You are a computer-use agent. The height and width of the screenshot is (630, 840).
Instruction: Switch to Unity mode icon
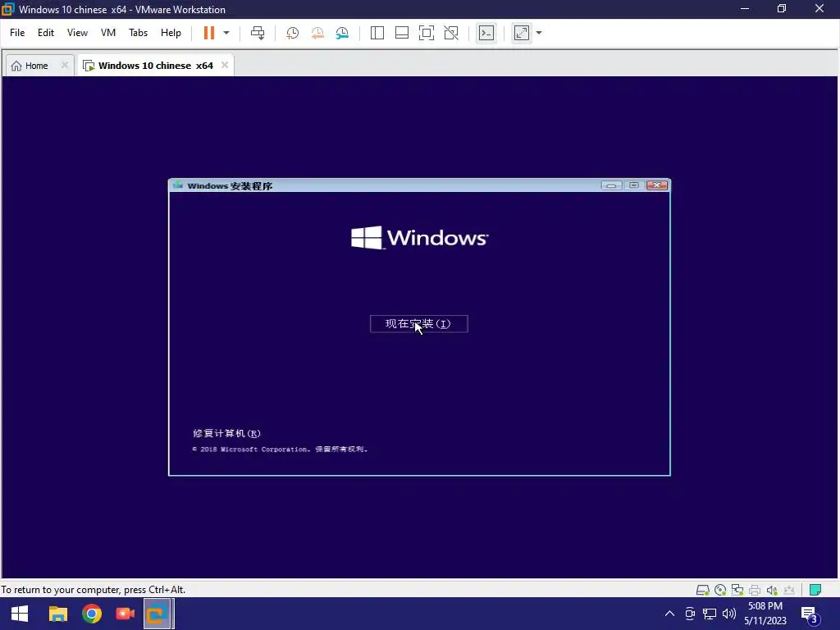pos(451,33)
